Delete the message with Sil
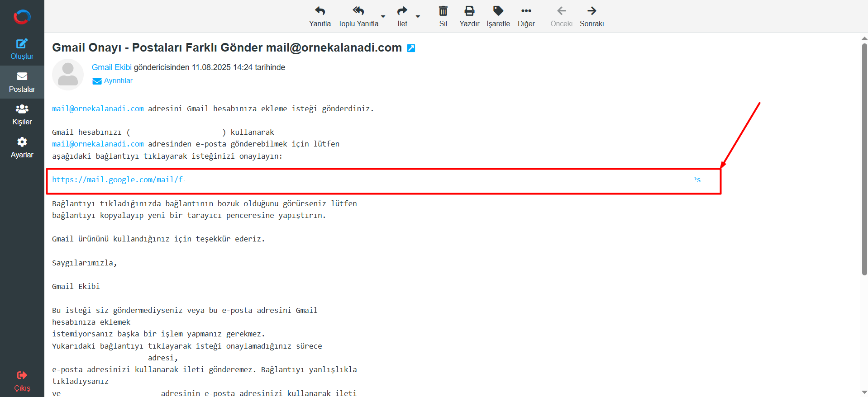868x397 pixels. [x=443, y=17]
